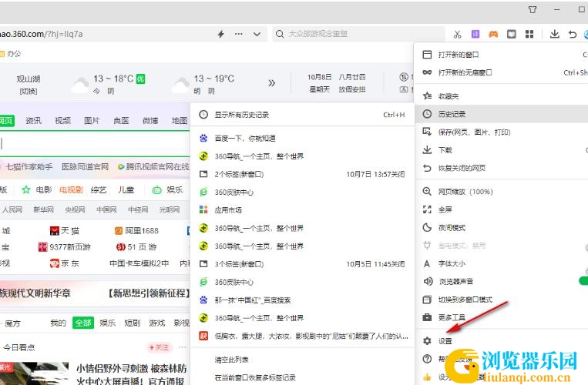Viewport: 588px width, 385px height.
Task: Click 显示所有历史记录 at top of history list
Action: click(302, 115)
